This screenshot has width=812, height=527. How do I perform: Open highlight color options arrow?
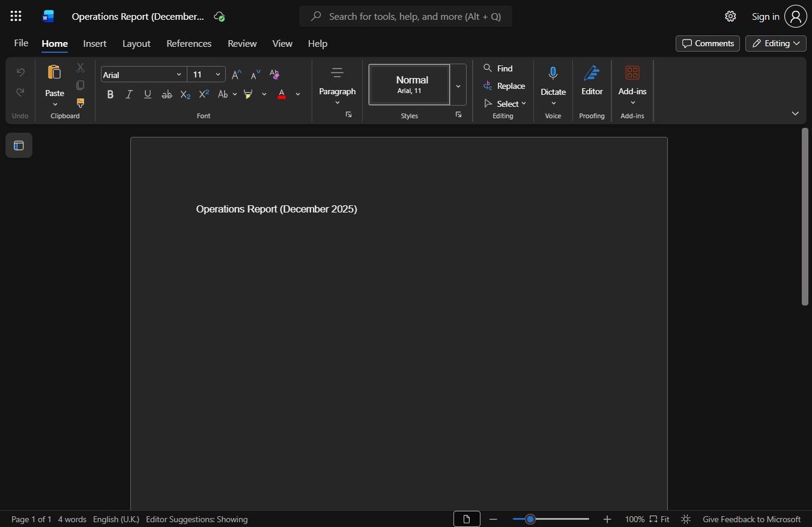click(x=264, y=94)
